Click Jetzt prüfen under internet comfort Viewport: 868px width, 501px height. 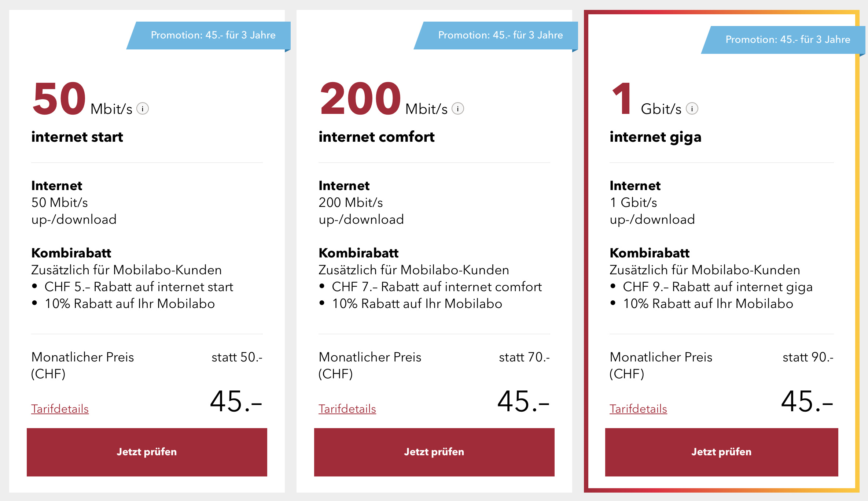[434, 452]
